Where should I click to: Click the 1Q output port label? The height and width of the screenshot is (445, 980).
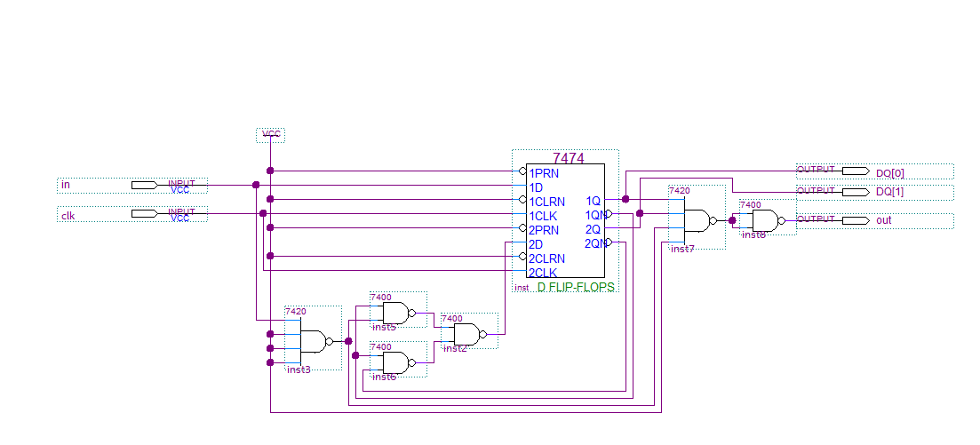click(593, 201)
